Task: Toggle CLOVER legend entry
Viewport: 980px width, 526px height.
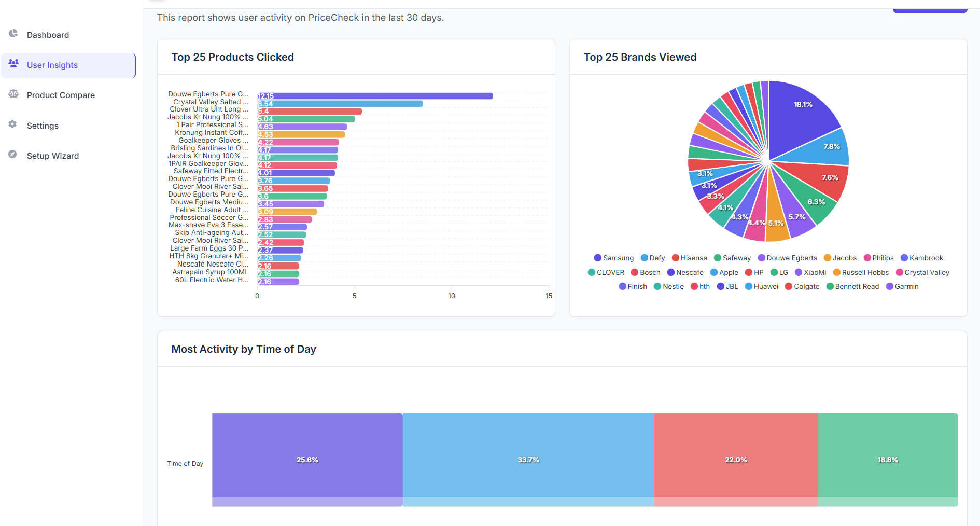Action: 606,272
